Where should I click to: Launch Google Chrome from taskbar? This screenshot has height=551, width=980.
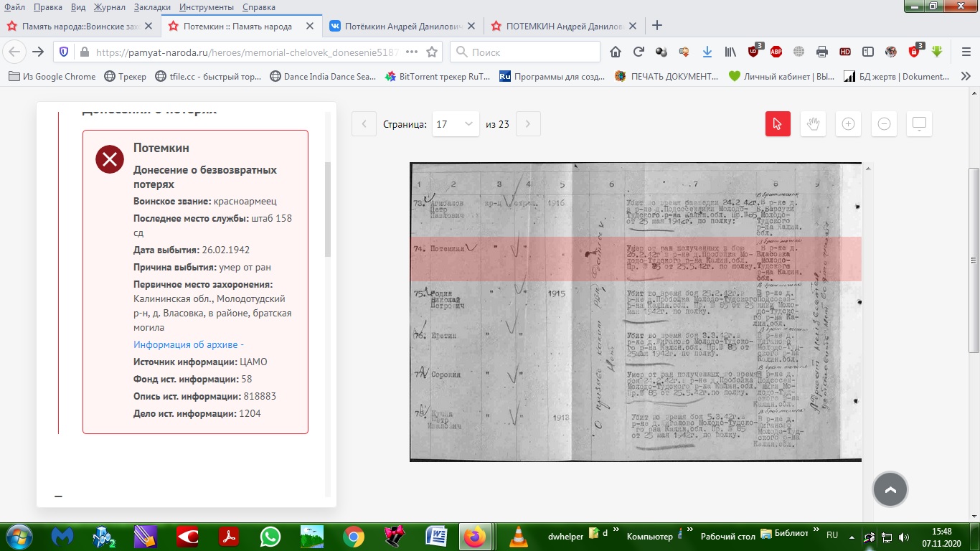(353, 537)
